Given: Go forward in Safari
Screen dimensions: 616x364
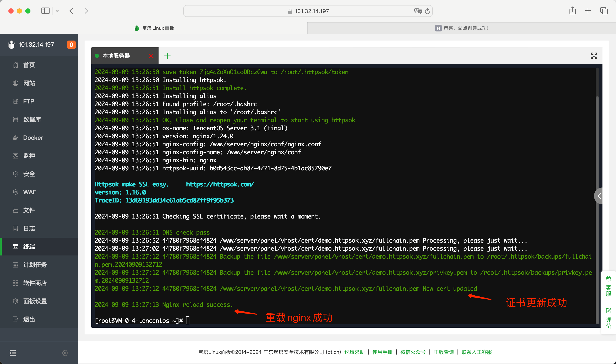Looking at the screenshot, I should [x=86, y=11].
